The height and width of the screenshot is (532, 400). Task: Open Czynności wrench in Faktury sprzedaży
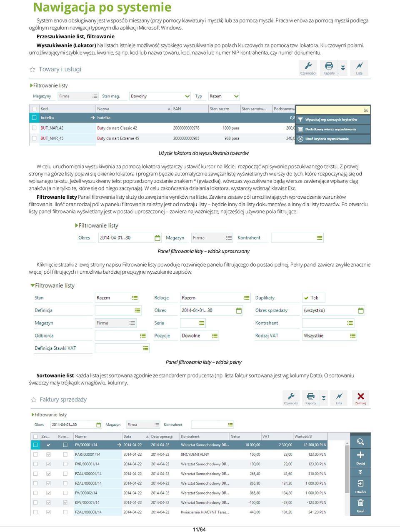(291, 398)
